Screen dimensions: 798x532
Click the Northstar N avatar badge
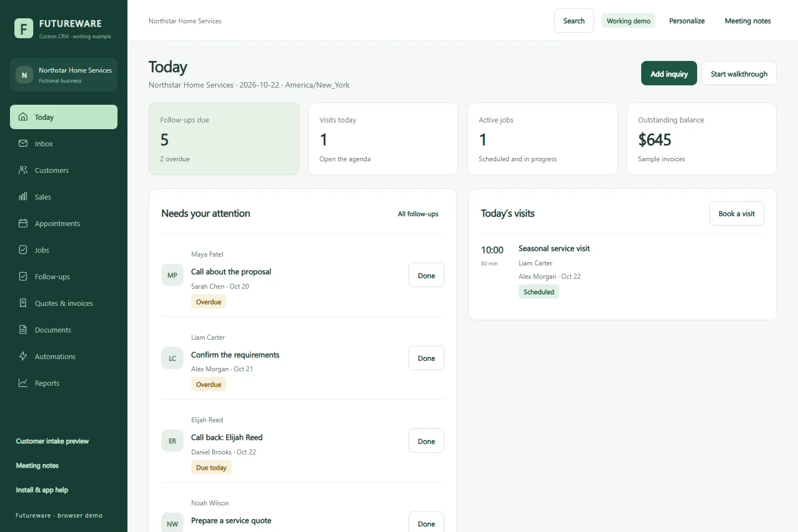24,75
